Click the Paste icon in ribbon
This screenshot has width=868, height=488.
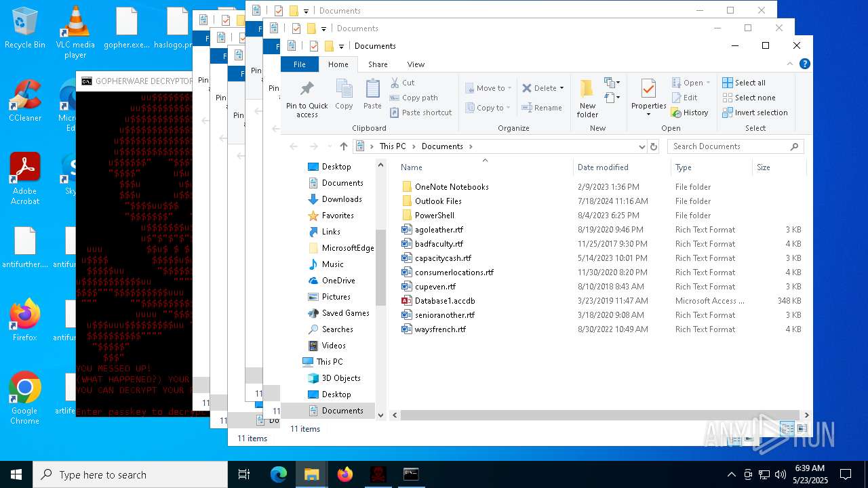pyautogui.click(x=372, y=94)
